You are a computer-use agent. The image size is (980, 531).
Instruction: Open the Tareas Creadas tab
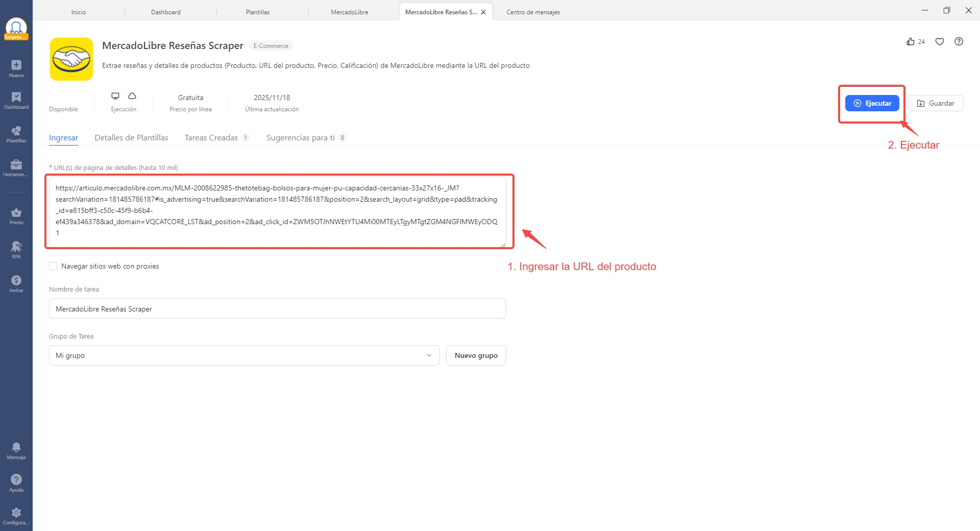pyautogui.click(x=211, y=138)
